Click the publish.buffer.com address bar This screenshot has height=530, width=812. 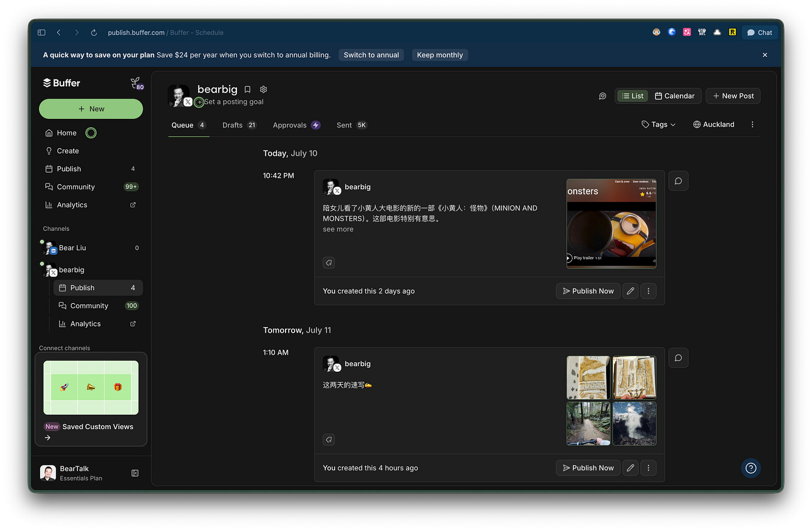(166, 32)
